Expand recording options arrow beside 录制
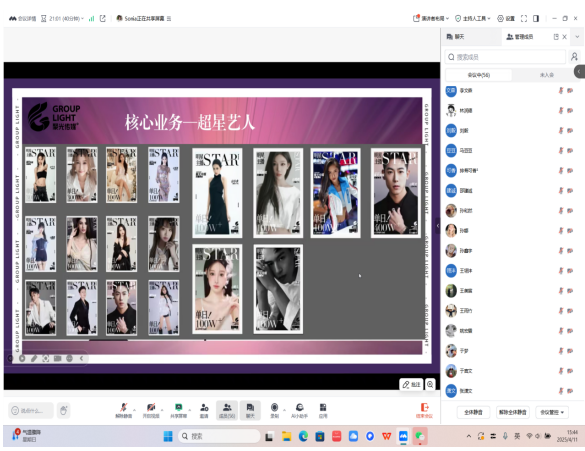The image size is (585, 451). [284, 410]
